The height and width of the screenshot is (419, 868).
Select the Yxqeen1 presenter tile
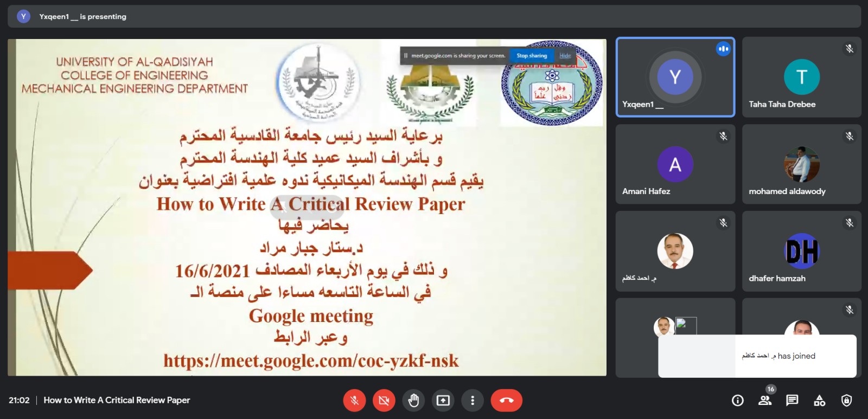(675, 77)
